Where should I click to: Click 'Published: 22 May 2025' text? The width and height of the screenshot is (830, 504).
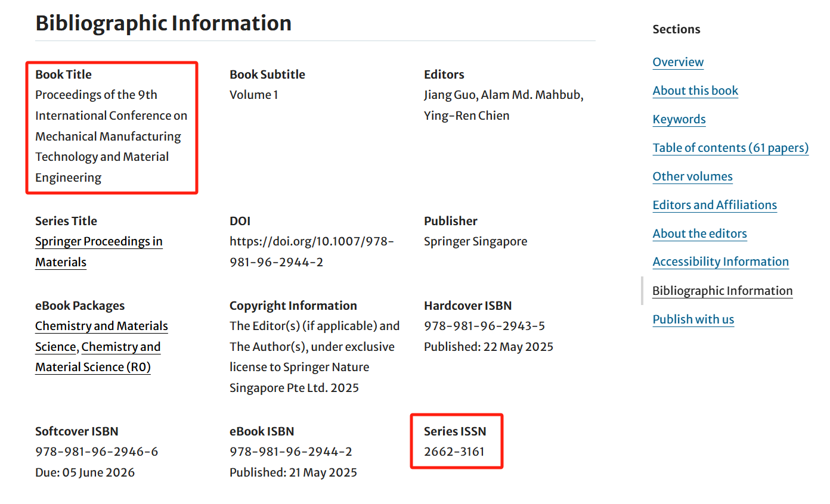tap(488, 347)
